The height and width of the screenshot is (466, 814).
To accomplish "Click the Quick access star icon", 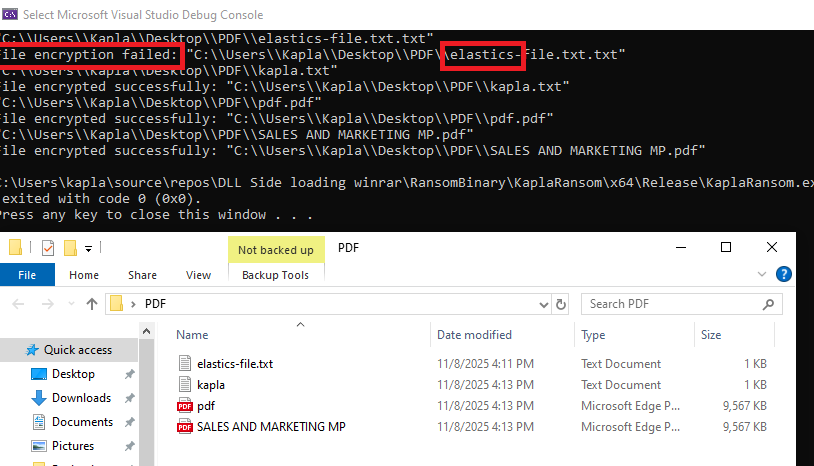I will [x=33, y=350].
